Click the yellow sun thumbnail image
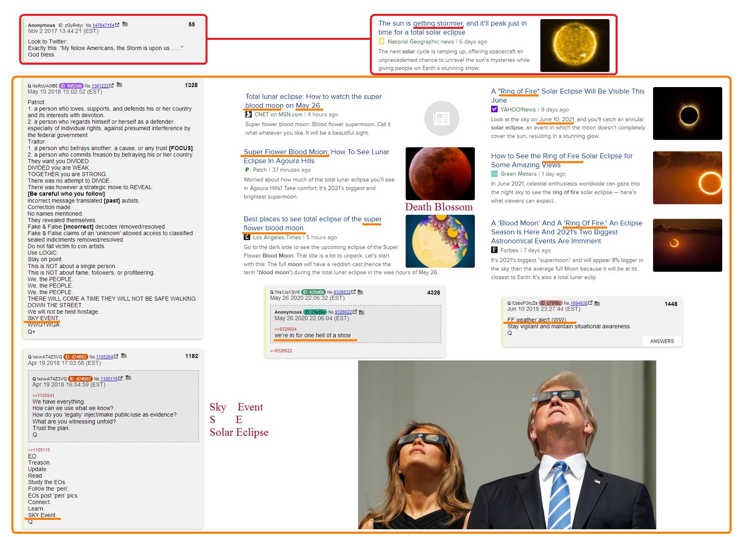Image resolution: width=756 pixels, height=537 pixels. tap(575, 46)
